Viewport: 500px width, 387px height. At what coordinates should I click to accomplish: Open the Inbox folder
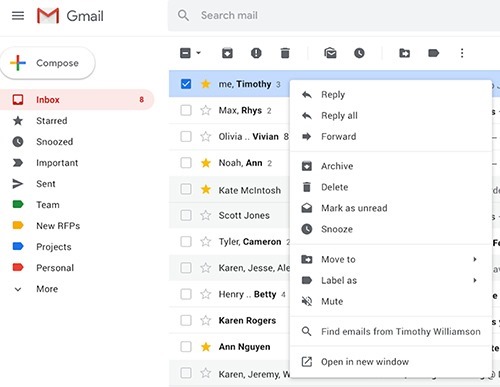pyautogui.click(x=77, y=100)
